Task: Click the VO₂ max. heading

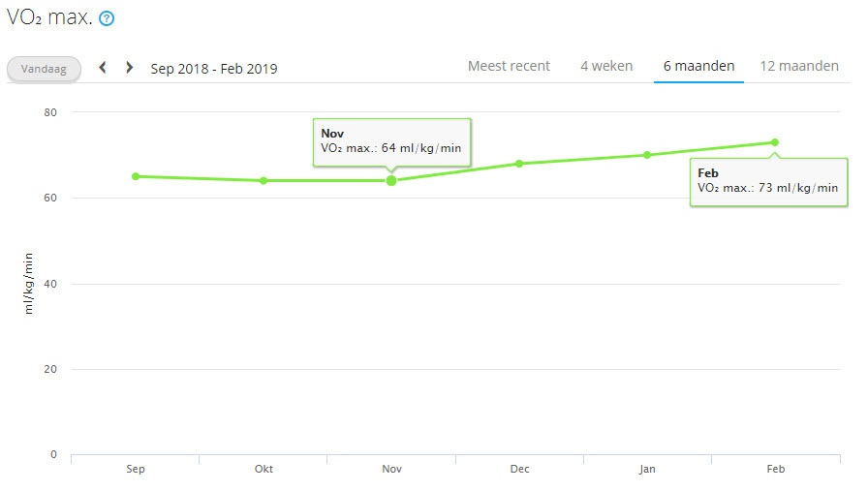Action: coord(49,17)
